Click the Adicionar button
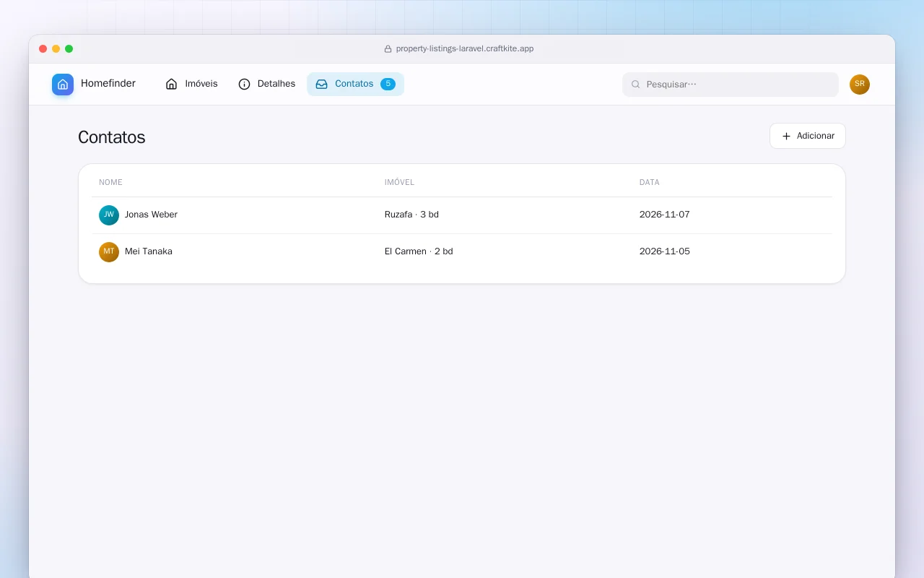The width and height of the screenshot is (924, 578). pos(807,136)
